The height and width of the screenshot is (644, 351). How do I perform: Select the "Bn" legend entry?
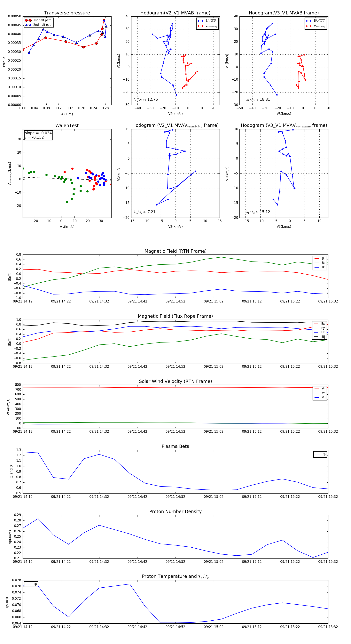coord(320,267)
